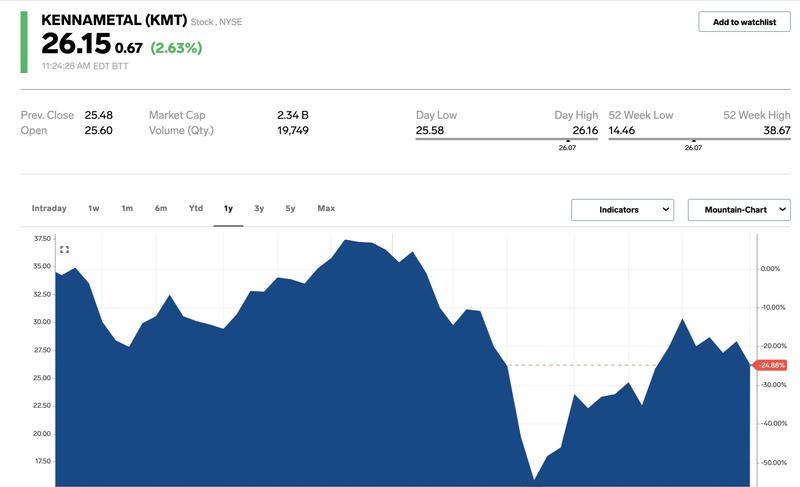Click the Prev. Close value 25.48

point(98,115)
